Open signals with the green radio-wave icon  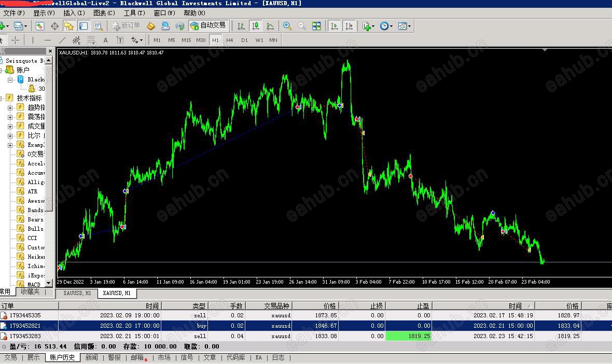(180, 26)
